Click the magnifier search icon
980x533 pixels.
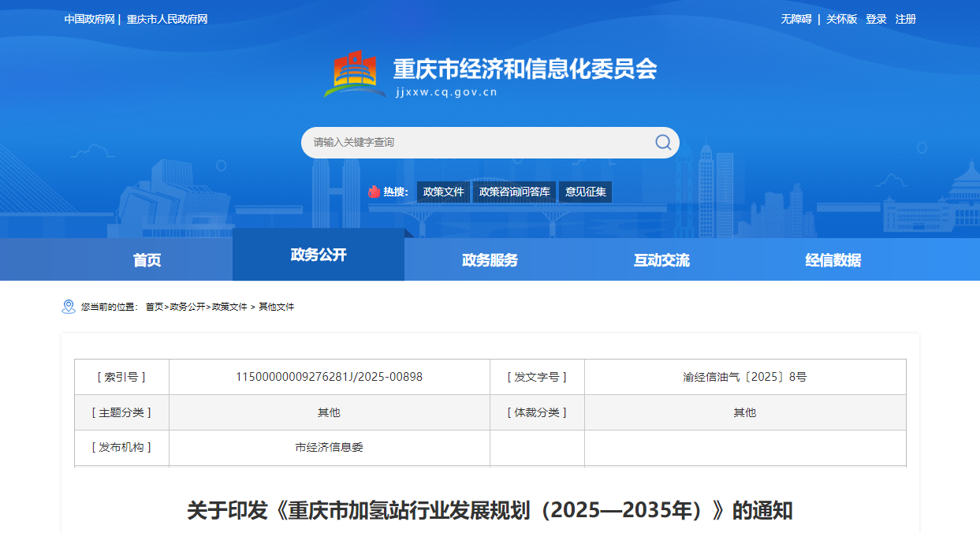point(663,142)
